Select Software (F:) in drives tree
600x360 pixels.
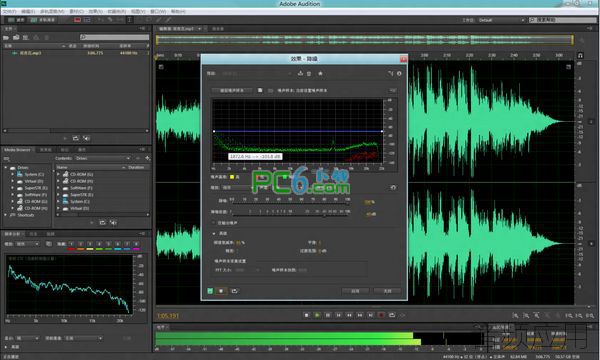pyautogui.click(x=36, y=195)
